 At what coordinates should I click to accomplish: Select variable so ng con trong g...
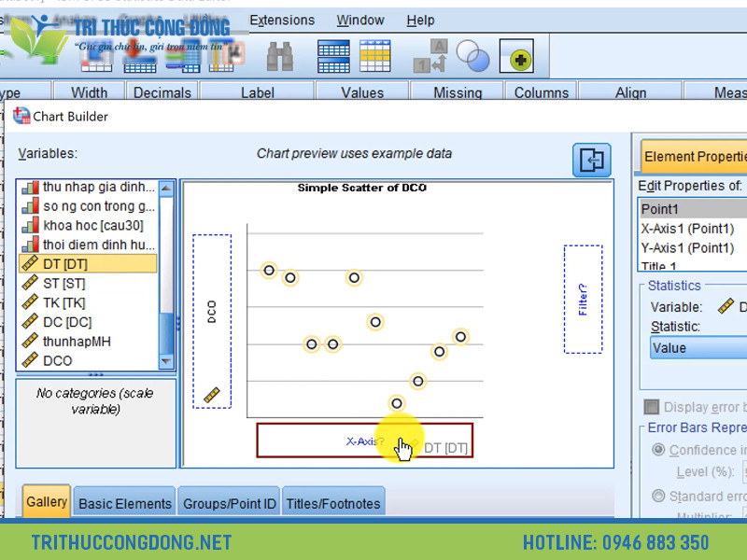pos(89,206)
